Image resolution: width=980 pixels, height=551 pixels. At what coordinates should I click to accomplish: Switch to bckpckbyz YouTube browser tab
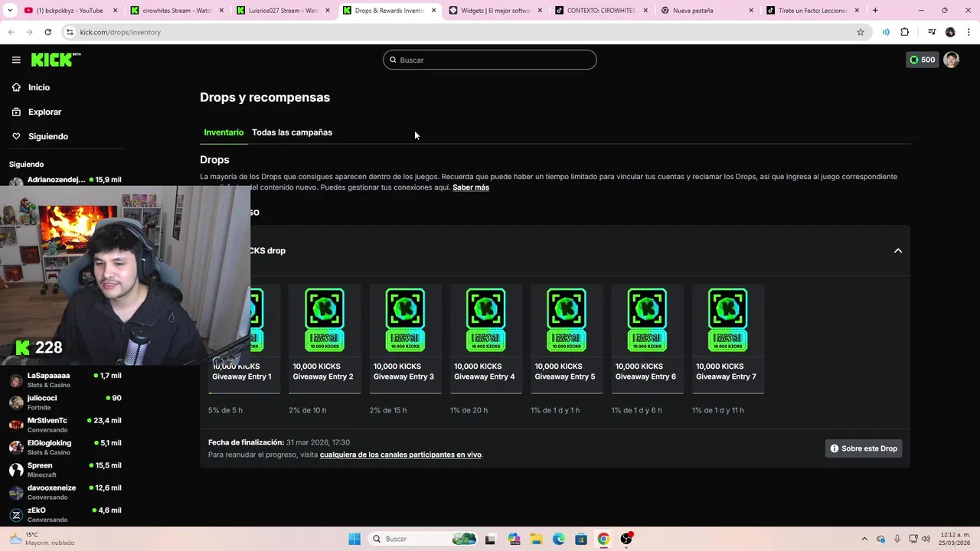tap(70, 11)
